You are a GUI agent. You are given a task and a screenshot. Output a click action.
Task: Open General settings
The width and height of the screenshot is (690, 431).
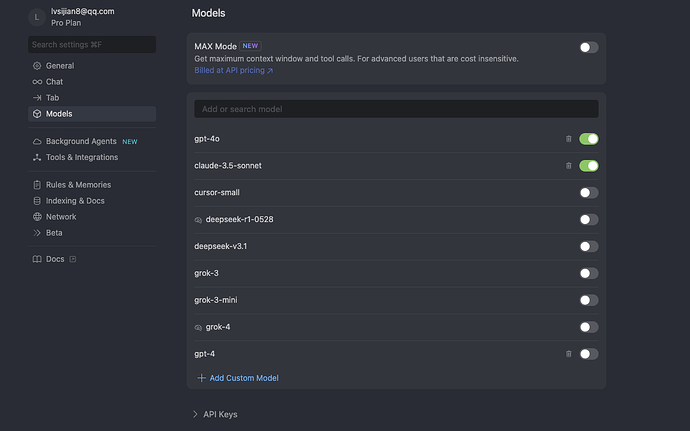[92, 66]
